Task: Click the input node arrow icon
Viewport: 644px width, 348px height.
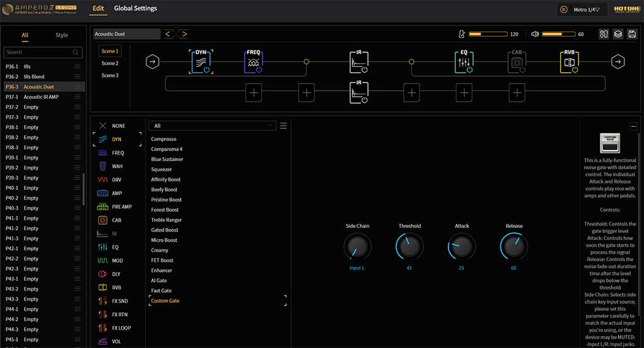Action: pyautogui.click(x=152, y=62)
